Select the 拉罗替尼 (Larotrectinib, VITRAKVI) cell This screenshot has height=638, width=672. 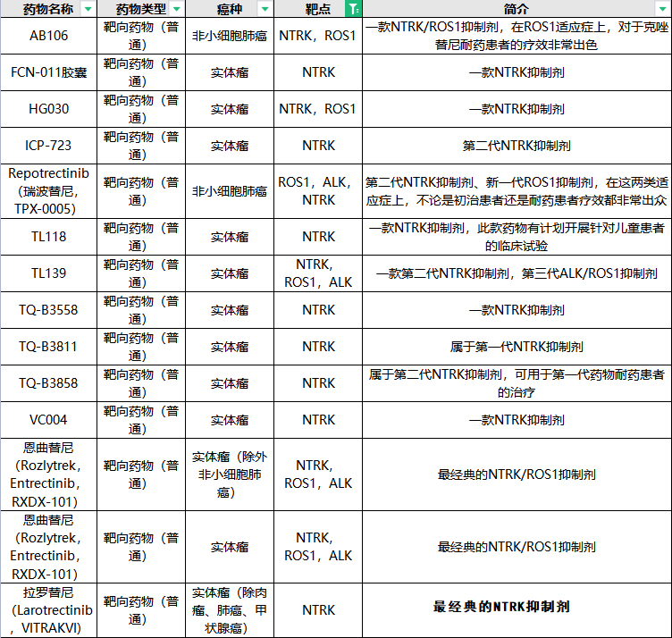pos(48,610)
